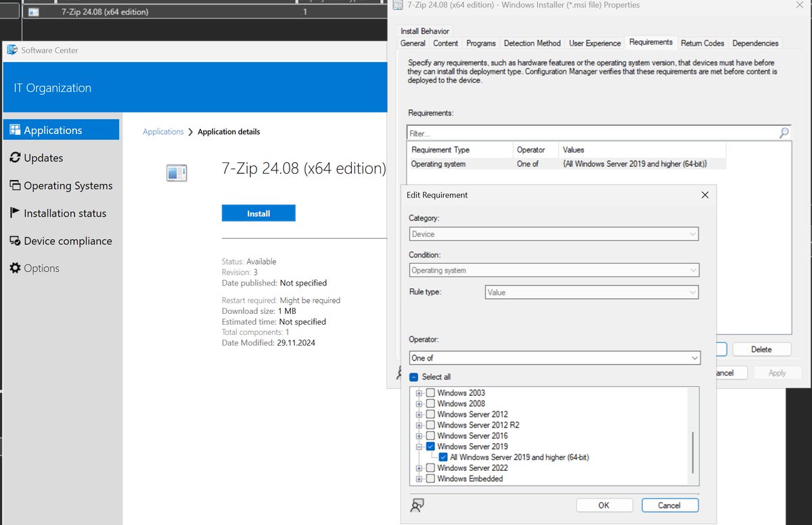Collapse the Windows Server 2019 tree node
Image resolution: width=812 pixels, height=525 pixels.
click(x=420, y=447)
